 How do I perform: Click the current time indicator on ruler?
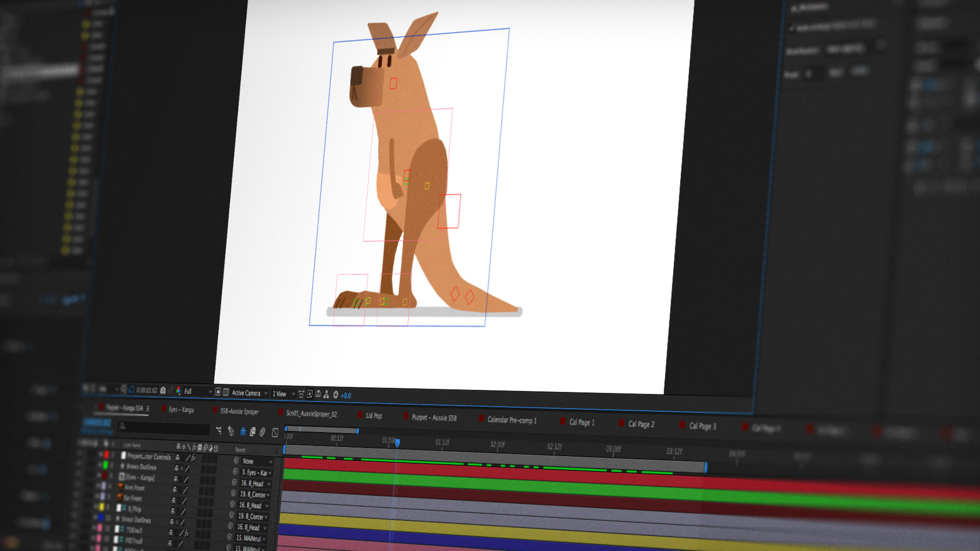pyautogui.click(x=397, y=442)
